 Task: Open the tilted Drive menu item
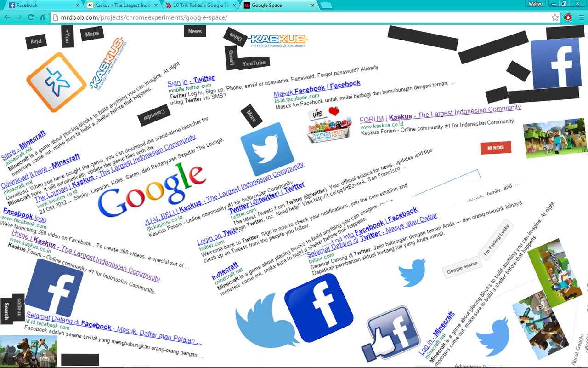[236, 37]
